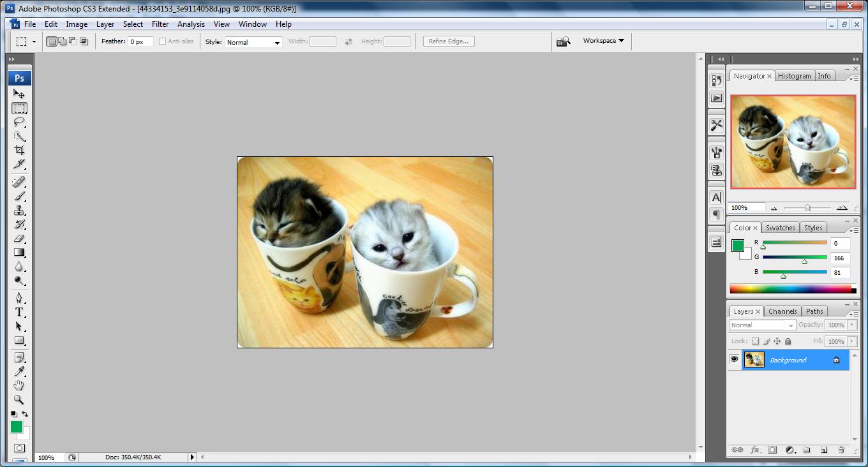Open the Style dropdown set to Normal
The height and width of the screenshot is (467, 868).
[x=253, y=42]
